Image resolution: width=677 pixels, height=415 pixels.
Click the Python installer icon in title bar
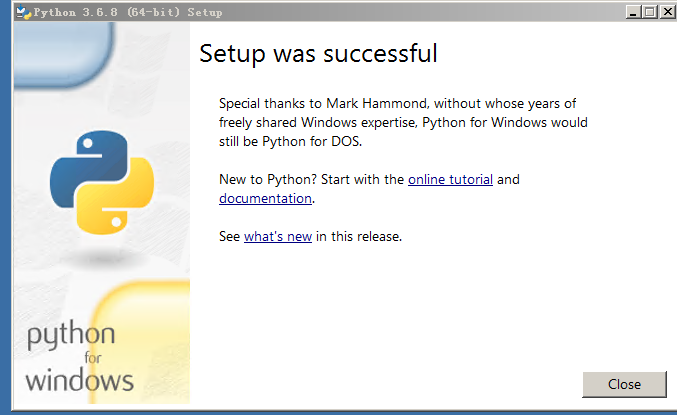(24, 12)
